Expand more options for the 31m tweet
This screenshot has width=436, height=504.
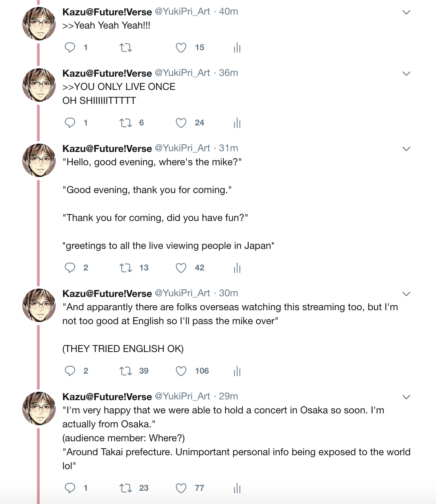[x=406, y=149]
